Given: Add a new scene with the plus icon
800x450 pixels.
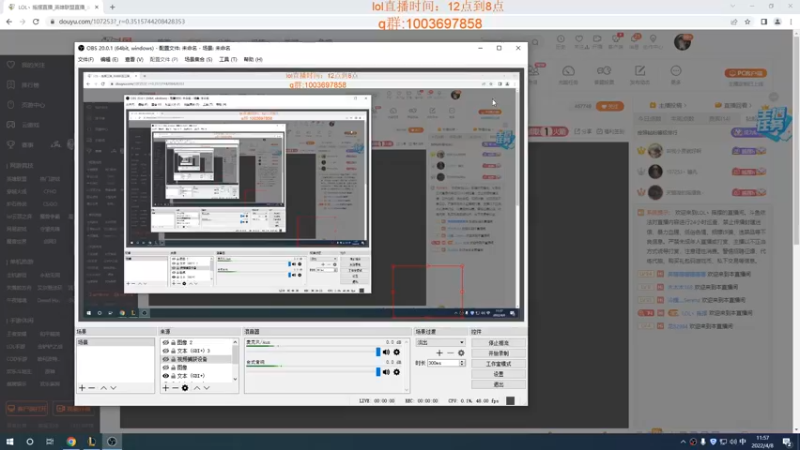Looking at the screenshot, I should pyautogui.click(x=82, y=388).
